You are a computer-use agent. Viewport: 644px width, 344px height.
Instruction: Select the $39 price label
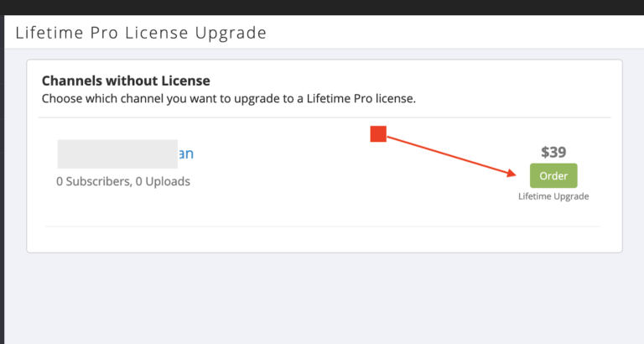click(553, 152)
